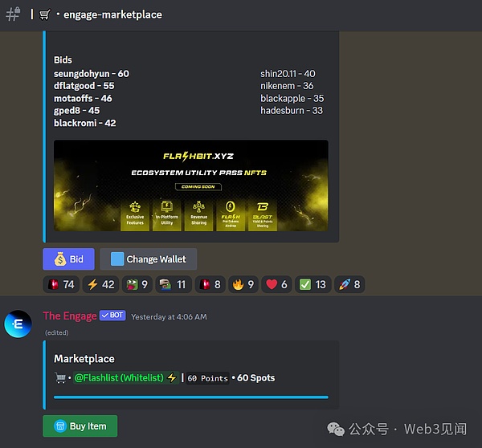Click the shopping cart icon in channel title
This screenshot has width=482, height=448.
point(44,14)
